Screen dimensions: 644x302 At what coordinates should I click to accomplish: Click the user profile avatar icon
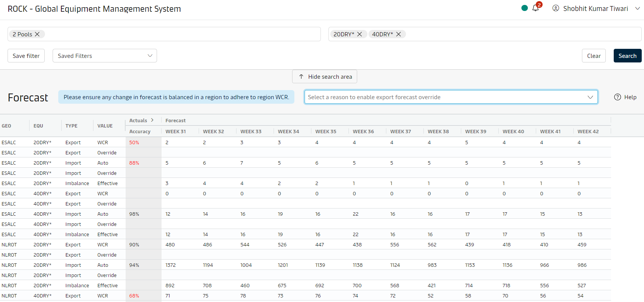(555, 8)
